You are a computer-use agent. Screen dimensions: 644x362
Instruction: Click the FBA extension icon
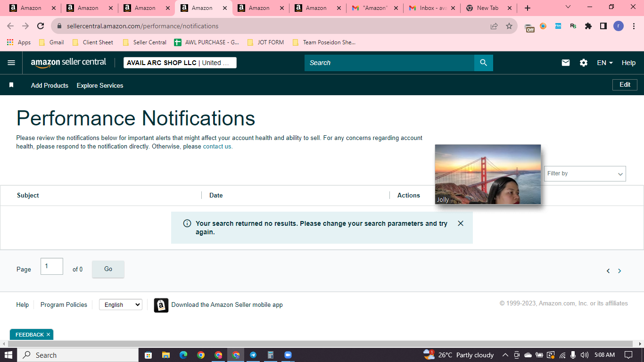pyautogui.click(x=558, y=26)
